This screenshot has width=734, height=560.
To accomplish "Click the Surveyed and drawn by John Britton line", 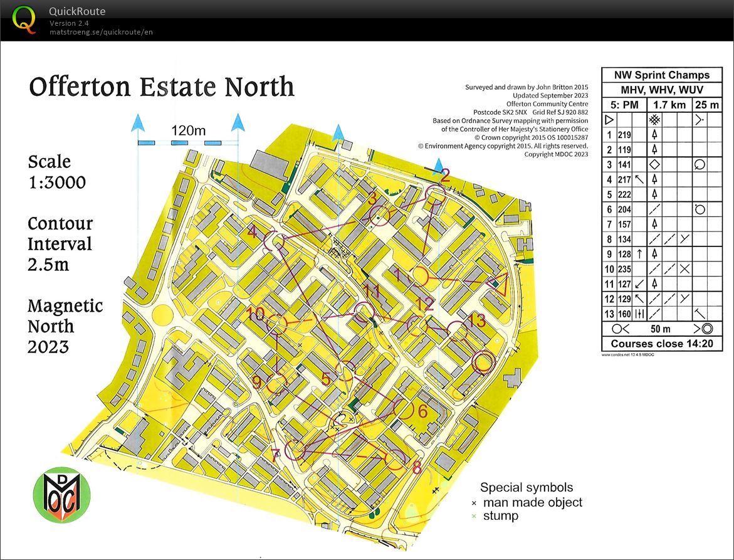I will click(527, 87).
